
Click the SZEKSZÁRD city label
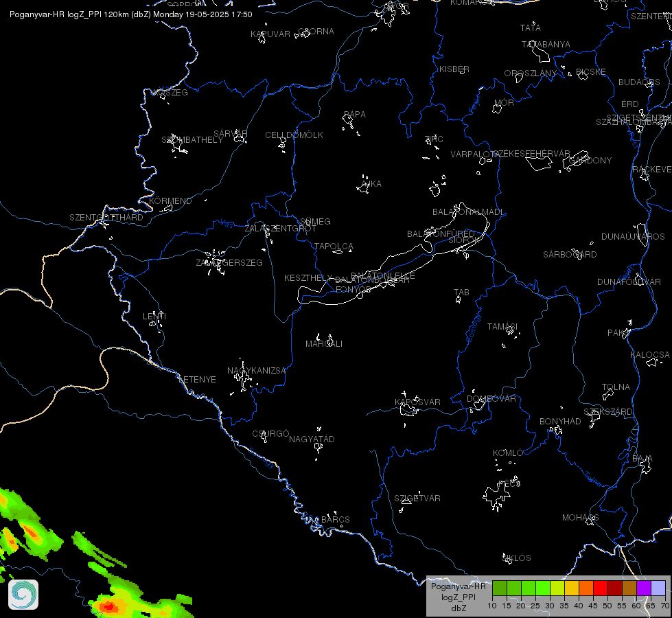[608, 412]
